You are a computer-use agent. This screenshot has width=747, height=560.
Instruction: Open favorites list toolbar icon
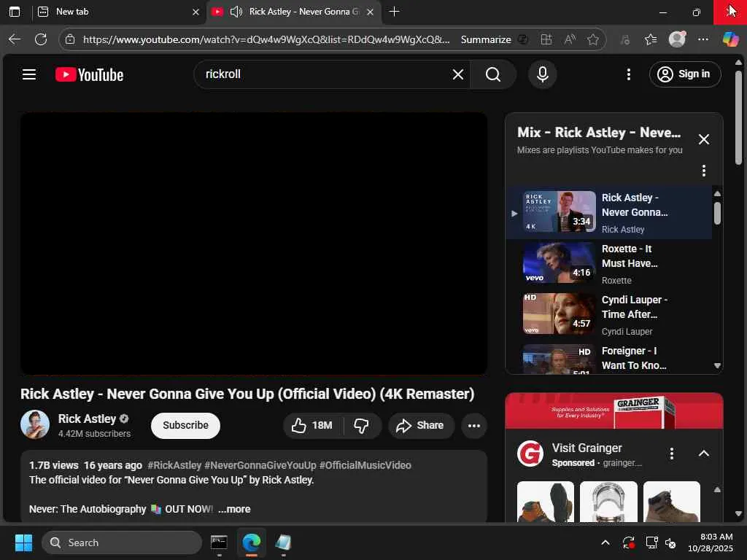(650, 39)
